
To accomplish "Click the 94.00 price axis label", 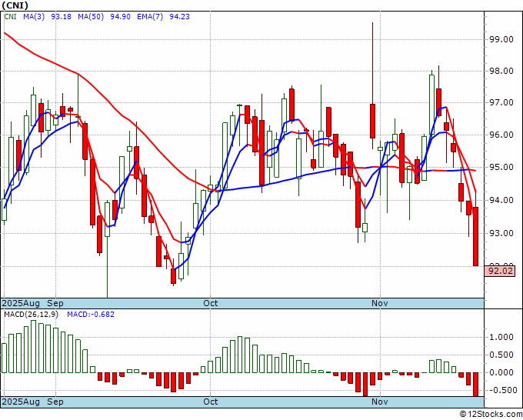I will 501,200.
